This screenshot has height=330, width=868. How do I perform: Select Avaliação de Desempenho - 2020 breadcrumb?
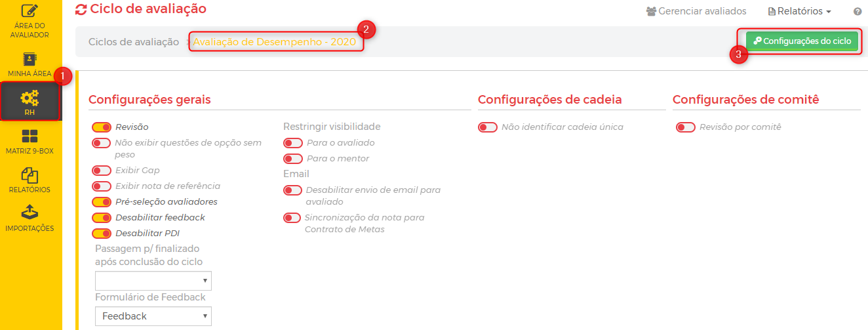point(274,42)
